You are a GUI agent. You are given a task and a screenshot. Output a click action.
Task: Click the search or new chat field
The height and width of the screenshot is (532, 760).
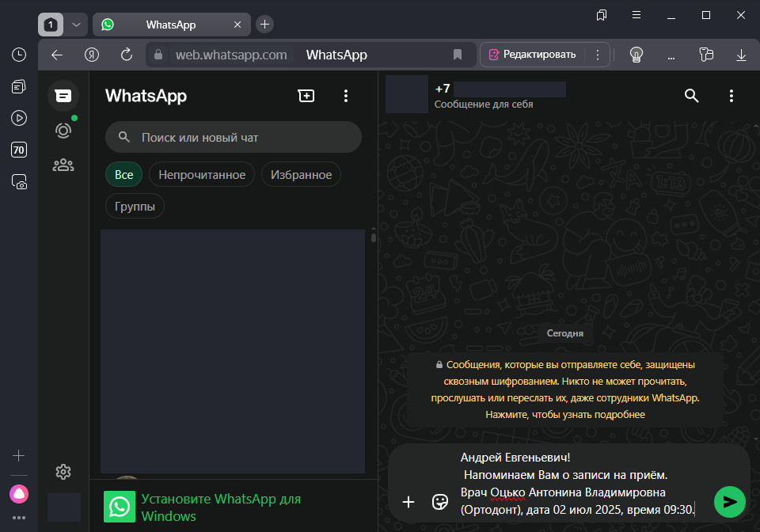point(234,138)
